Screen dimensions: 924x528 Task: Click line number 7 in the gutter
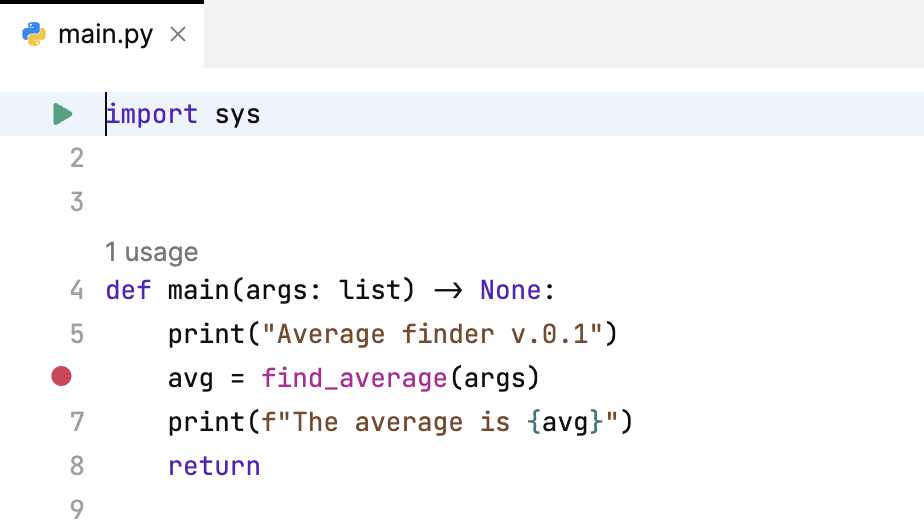(77, 422)
